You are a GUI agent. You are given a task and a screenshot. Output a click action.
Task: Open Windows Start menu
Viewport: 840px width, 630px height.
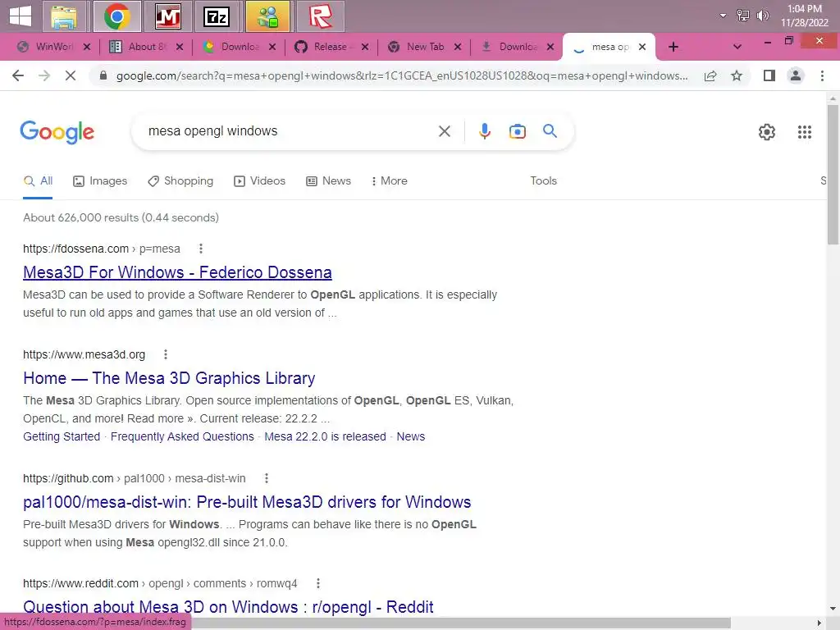pyautogui.click(x=21, y=16)
